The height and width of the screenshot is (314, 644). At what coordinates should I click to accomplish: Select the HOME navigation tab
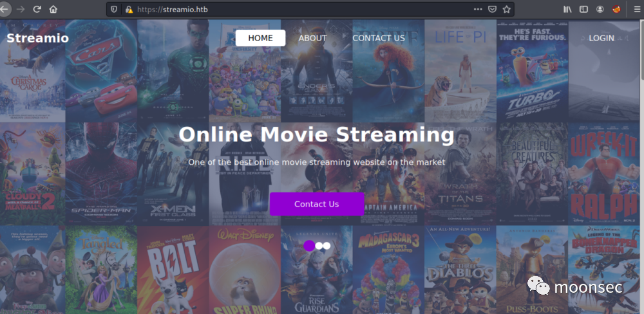(x=260, y=38)
